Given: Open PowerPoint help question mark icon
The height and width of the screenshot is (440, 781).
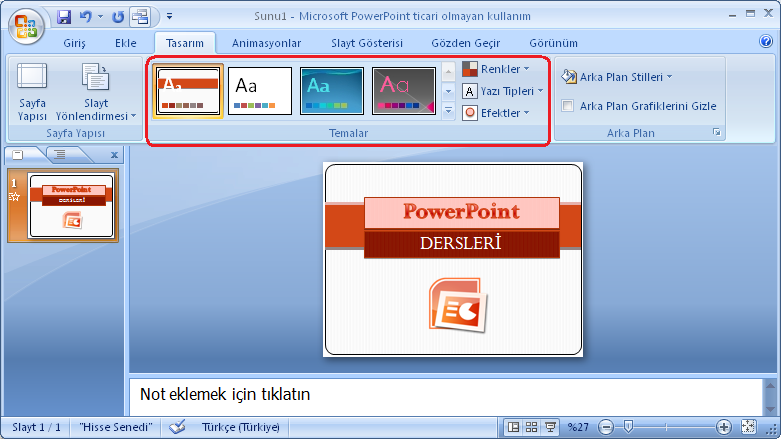Looking at the screenshot, I should [x=766, y=41].
